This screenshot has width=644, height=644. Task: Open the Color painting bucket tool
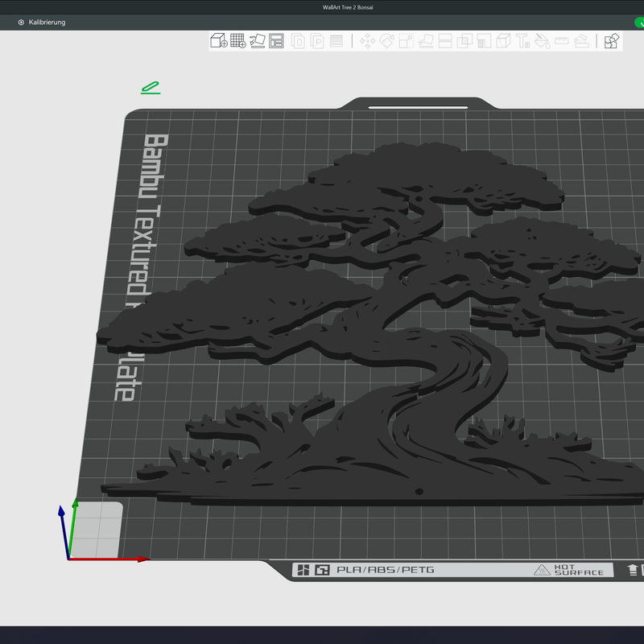tap(542, 41)
